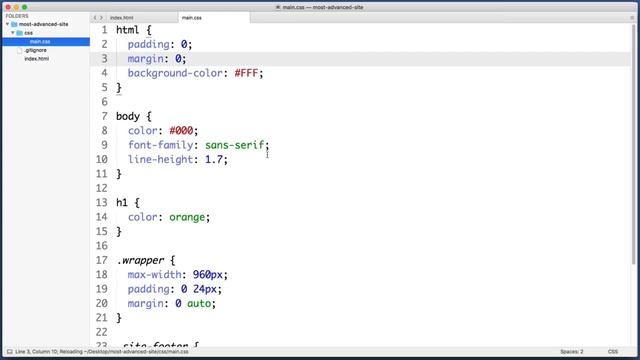This screenshot has height=360, width=640.
Task: Click the 'font-family' property
Action: point(160,145)
